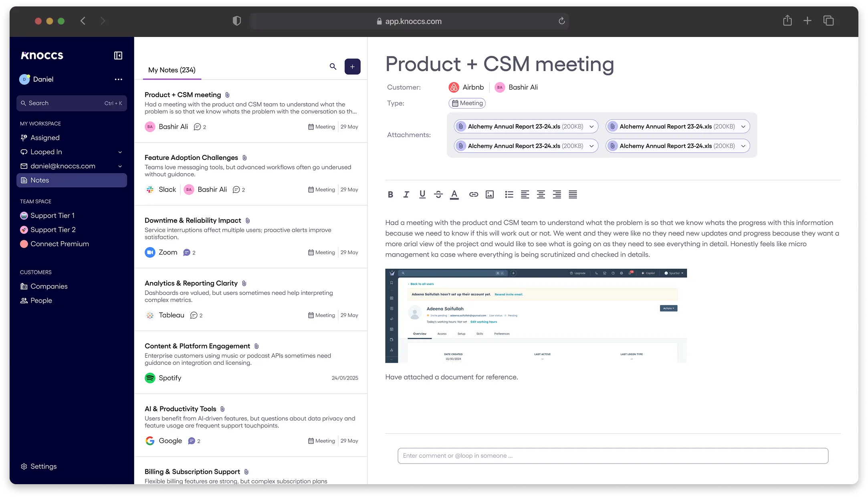The image size is (868, 497).
Task: Collapse the sidebar with the panel icon
Action: tap(118, 55)
